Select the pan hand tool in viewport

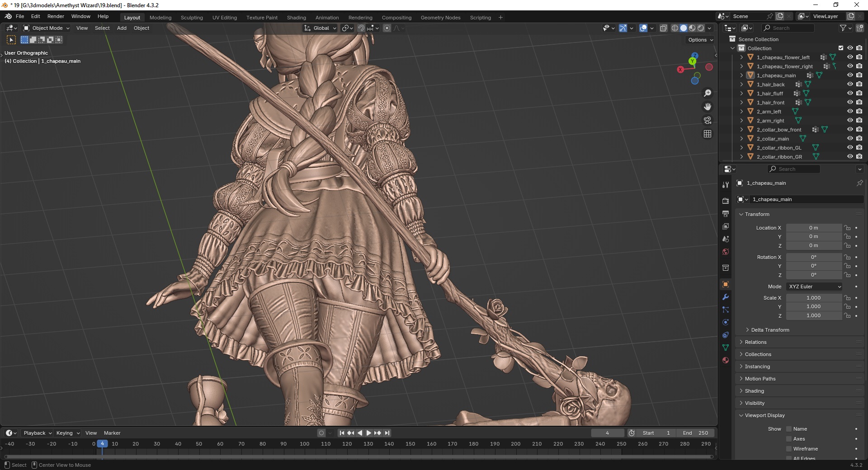(708, 107)
